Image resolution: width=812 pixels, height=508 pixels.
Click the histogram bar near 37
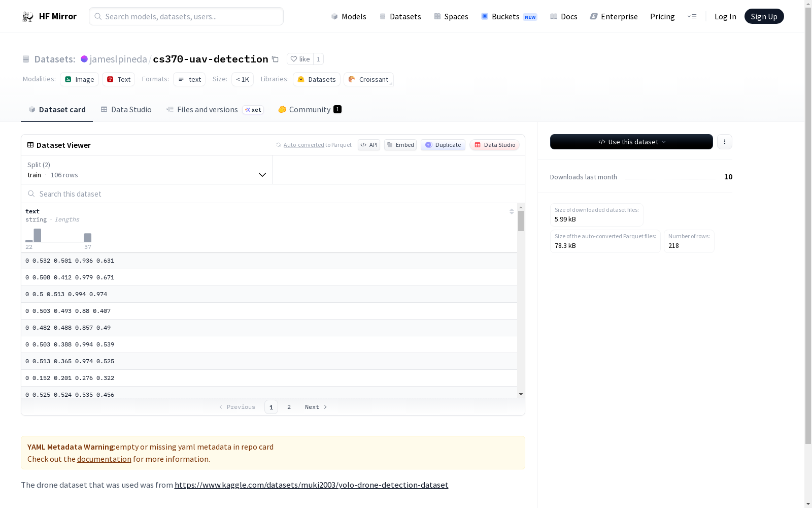(88, 238)
